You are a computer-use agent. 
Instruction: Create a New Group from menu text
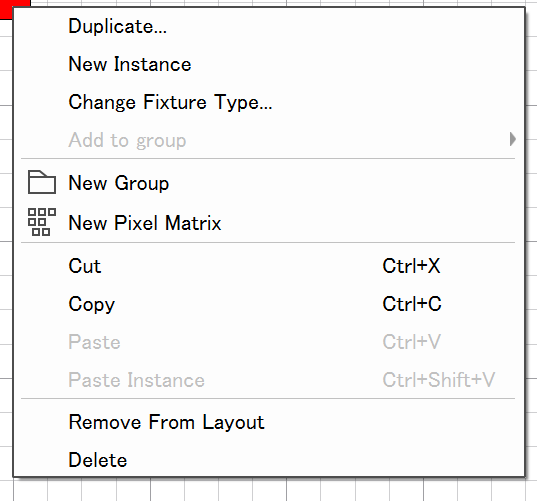[x=118, y=183]
